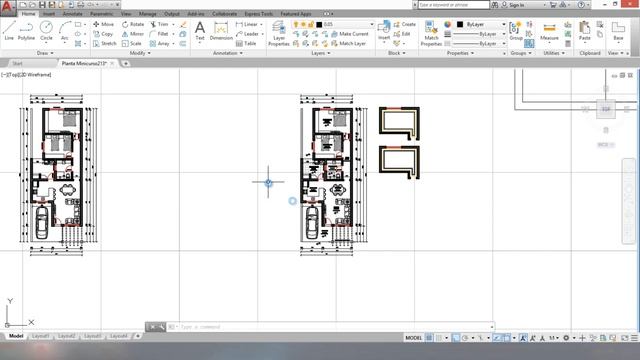Choose the Array command
640x360 pixels.
pos(160,43)
